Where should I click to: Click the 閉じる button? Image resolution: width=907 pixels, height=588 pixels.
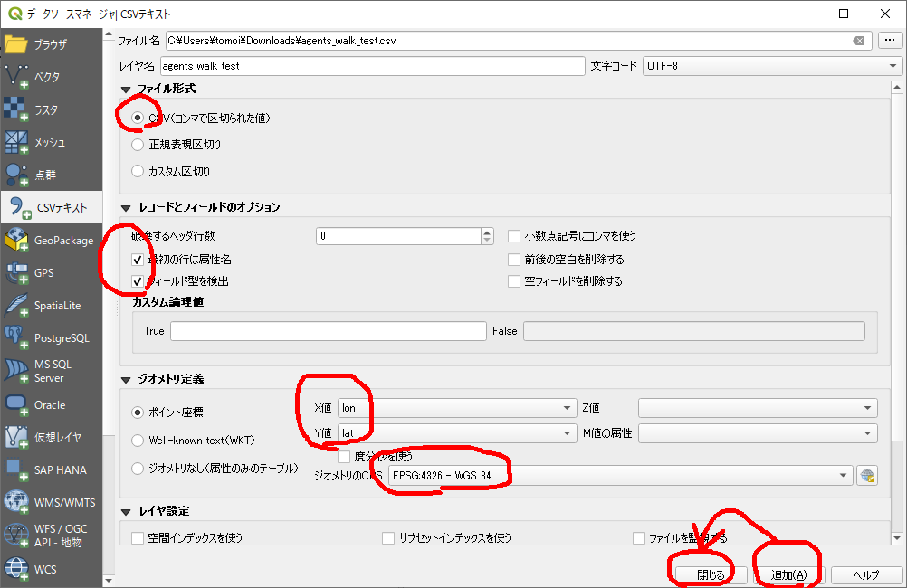710,575
